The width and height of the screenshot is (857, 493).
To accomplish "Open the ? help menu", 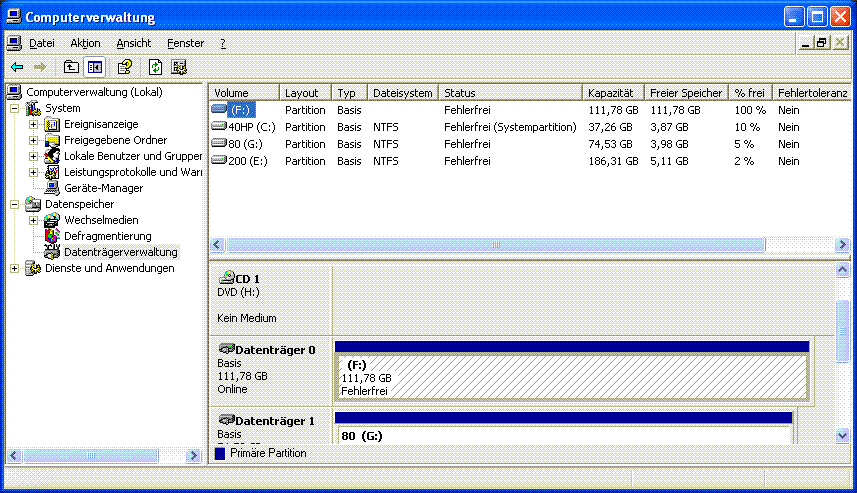I will (x=223, y=43).
